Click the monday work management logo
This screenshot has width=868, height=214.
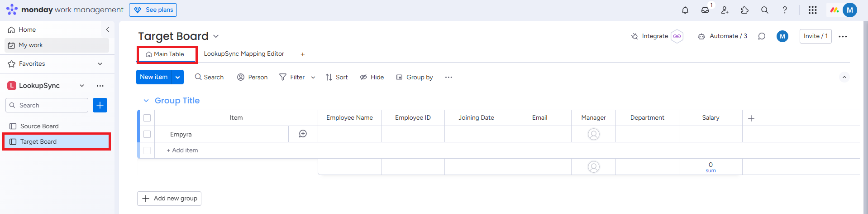pos(65,10)
